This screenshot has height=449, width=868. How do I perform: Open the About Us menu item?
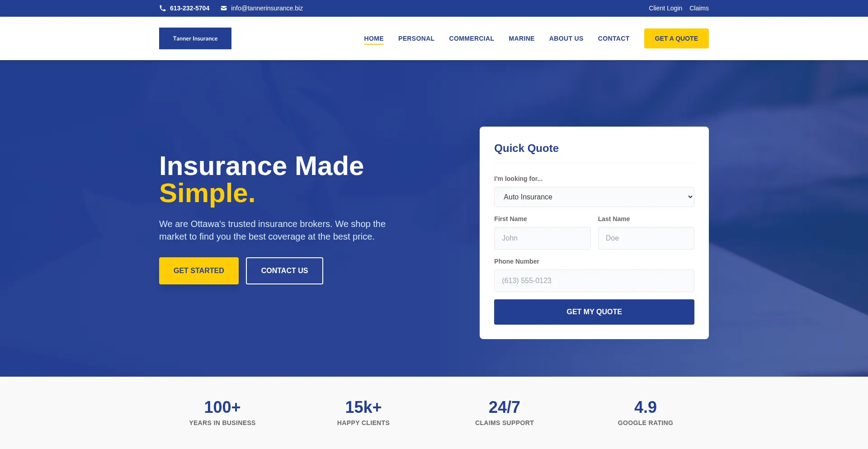[x=566, y=38]
